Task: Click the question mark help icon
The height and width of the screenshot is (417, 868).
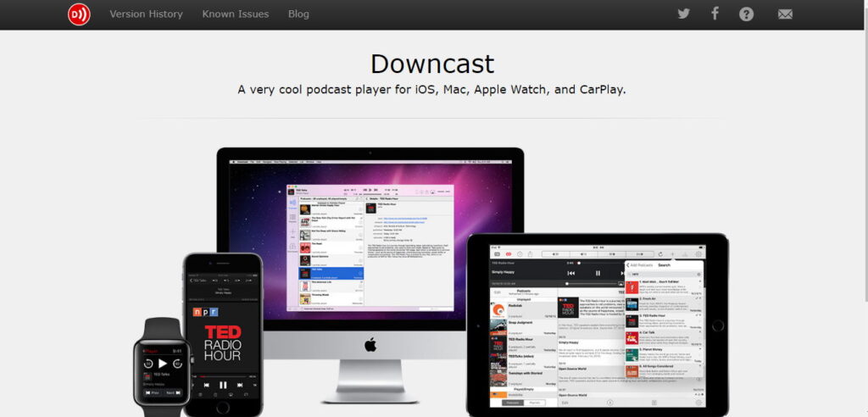Action: pyautogui.click(x=746, y=14)
